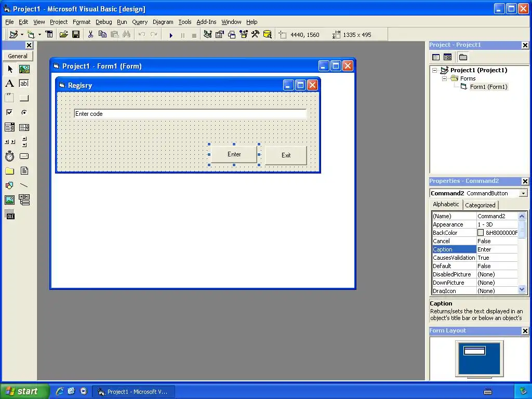Image resolution: width=532 pixels, height=399 pixels.
Task: Switch to the Alphabetic properties tab
Action: pyautogui.click(x=446, y=204)
